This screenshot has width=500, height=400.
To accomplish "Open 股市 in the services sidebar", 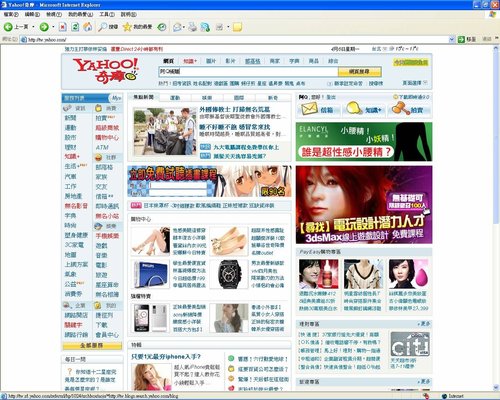I will (x=70, y=137).
